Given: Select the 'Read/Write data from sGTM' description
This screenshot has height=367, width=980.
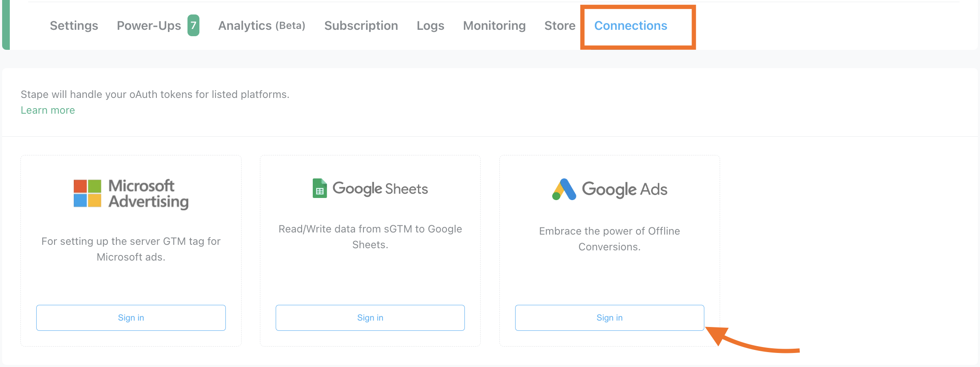Looking at the screenshot, I should coord(370,237).
